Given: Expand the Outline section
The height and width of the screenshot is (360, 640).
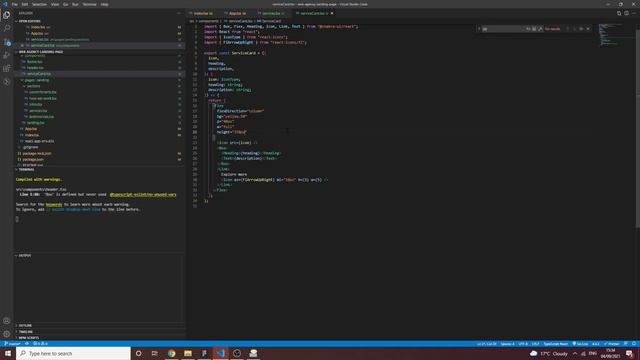Looking at the screenshot, I should (x=25, y=326).
